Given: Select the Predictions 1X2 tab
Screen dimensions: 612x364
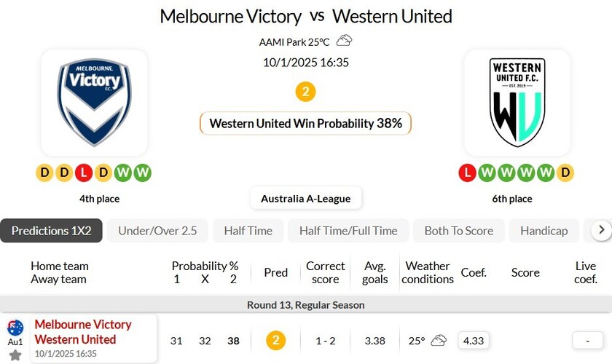Looking at the screenshot, I should click(51, 231).
